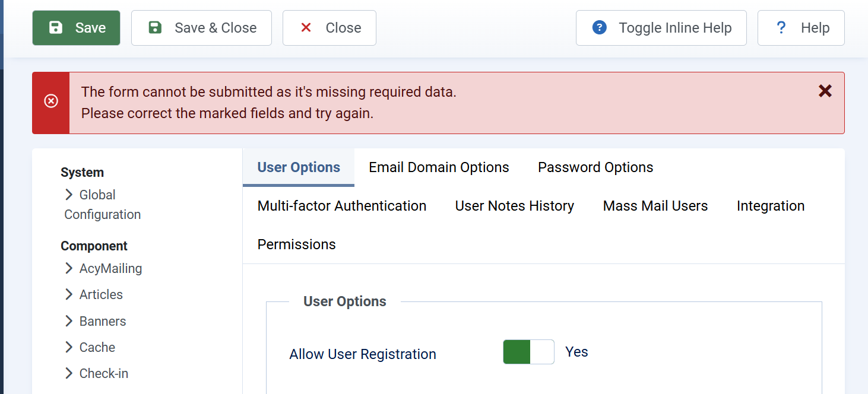Open the Cache component settings
868x394 pixels.
click(x=97, y=347)
